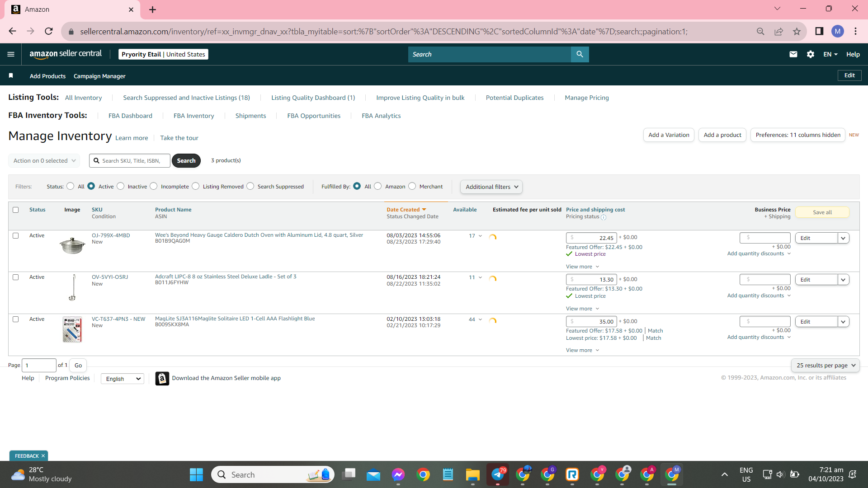Open the English language selector in footer
This screenshot has height=488, width=868.
[123, 379]
